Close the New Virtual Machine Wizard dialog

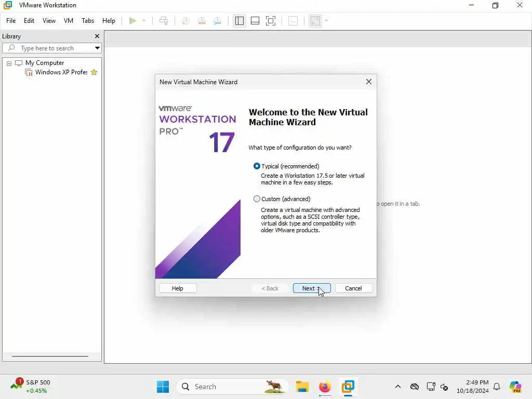pos(369,82)
